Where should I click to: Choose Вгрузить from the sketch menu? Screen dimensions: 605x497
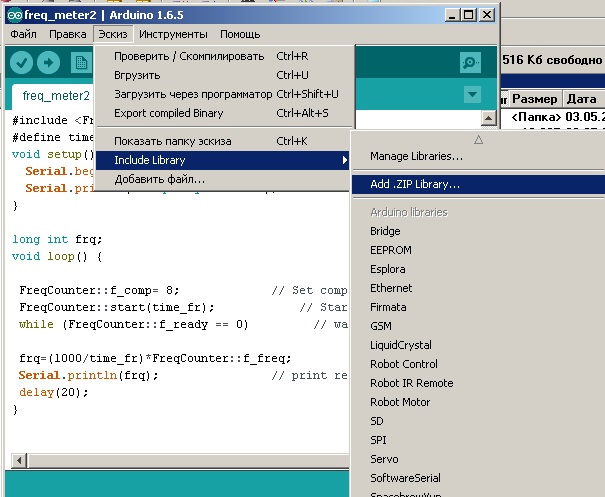tap(225, 75)
